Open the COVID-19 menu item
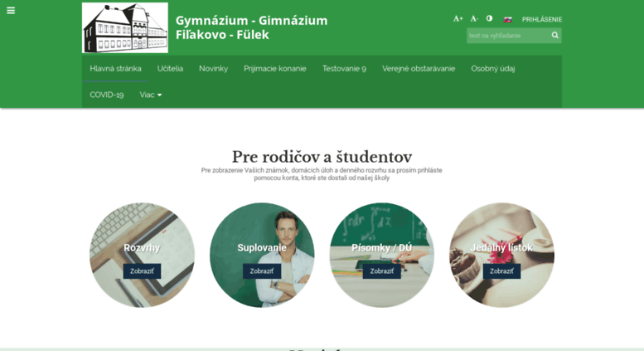 coord(107,95)
